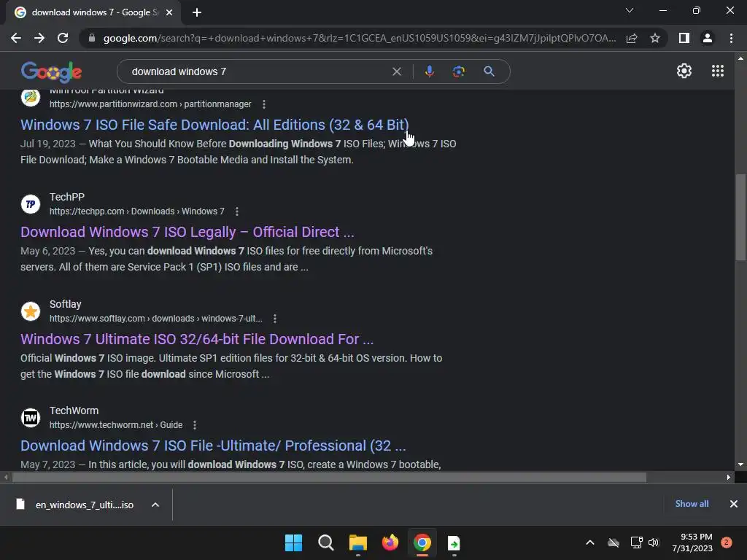Open the Windows Start menu
Viewport: 747px width, 560px height.
[293, 542]
